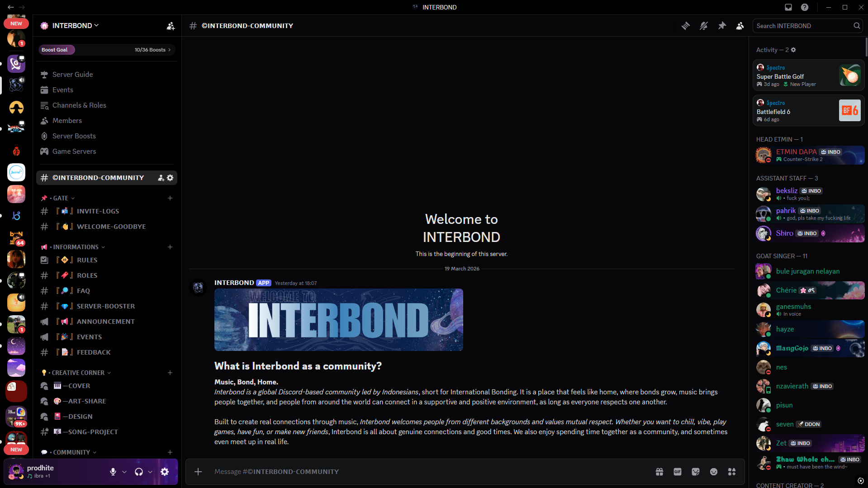Open the ART-SHARE forum channel
Image resolution: width=868 pixels, height=488 pixels.
tap(107, 401)
